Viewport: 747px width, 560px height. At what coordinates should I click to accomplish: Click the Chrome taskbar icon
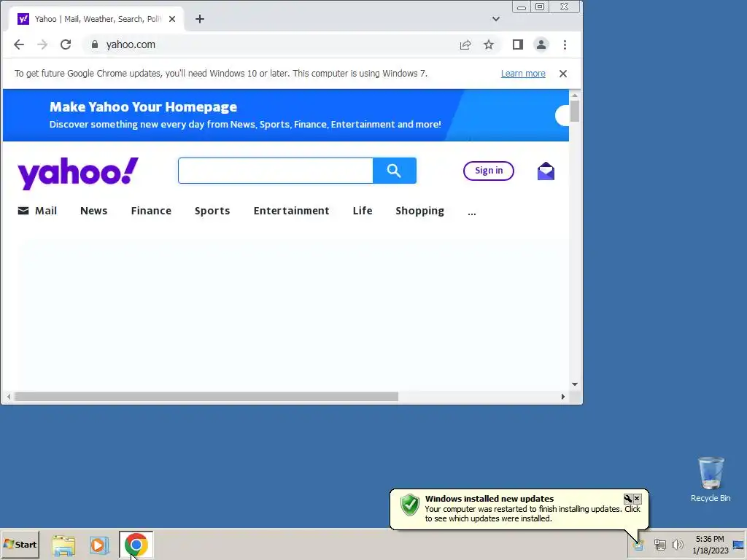tap(136, 545)
